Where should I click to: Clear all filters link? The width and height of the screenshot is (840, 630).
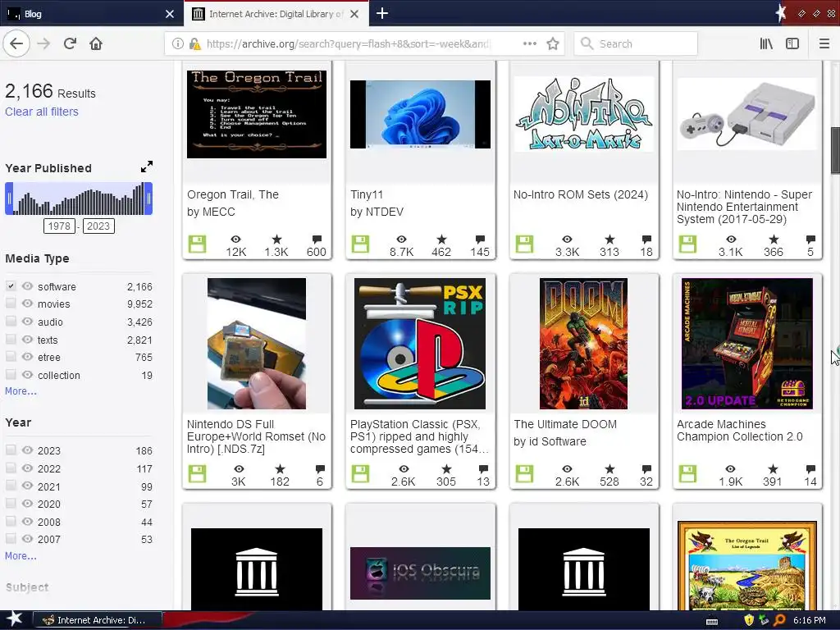[x=42, y=112]
